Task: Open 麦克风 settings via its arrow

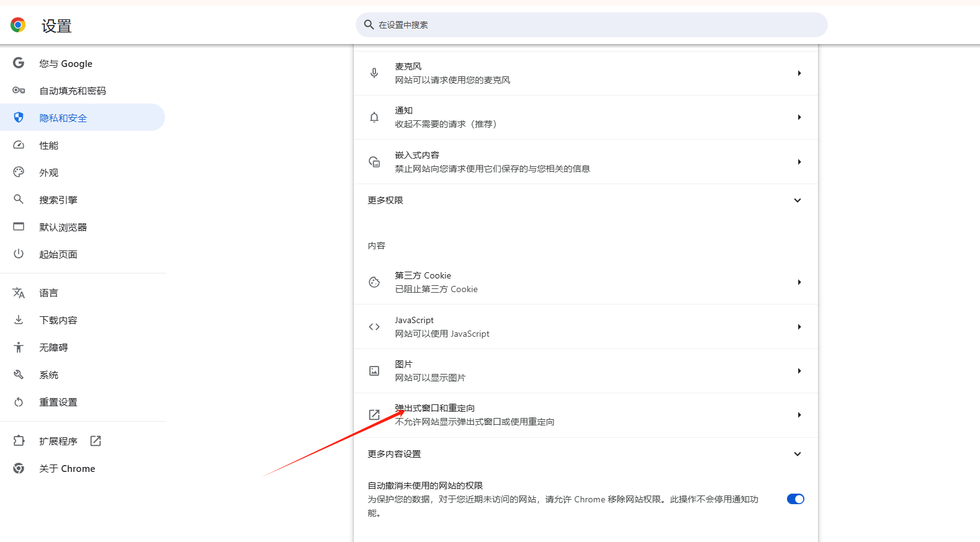Action: tap(799, 73)
